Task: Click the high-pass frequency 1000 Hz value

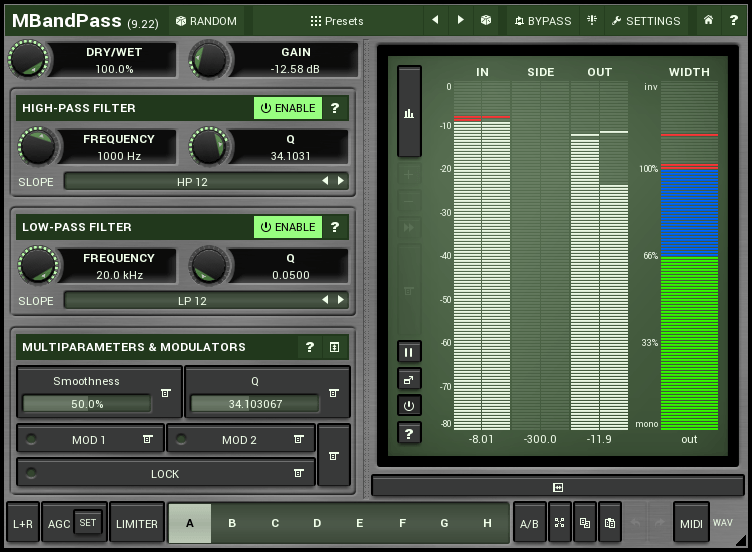Action: 119,157
